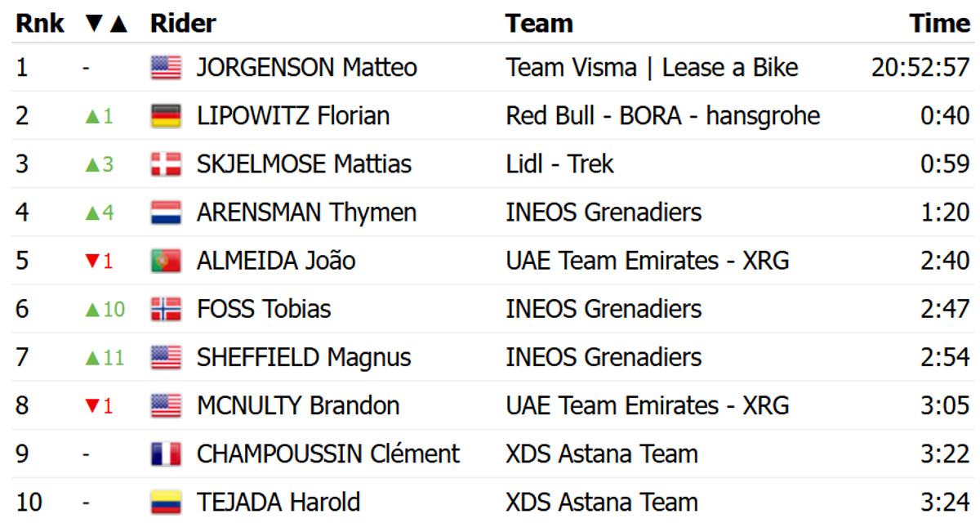
Task: Click the Colombian flag next to Tejada
Action: pyautogui.click(x=166, y=502)
